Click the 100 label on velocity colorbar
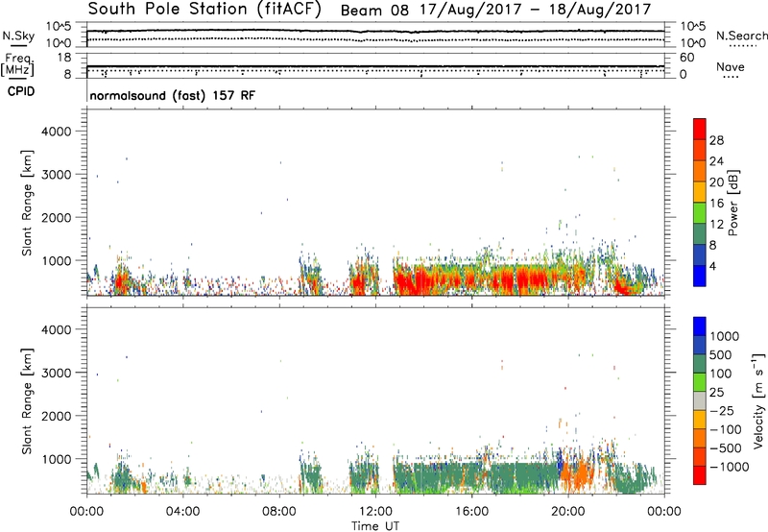768x532 pixels. pos(720,374)
